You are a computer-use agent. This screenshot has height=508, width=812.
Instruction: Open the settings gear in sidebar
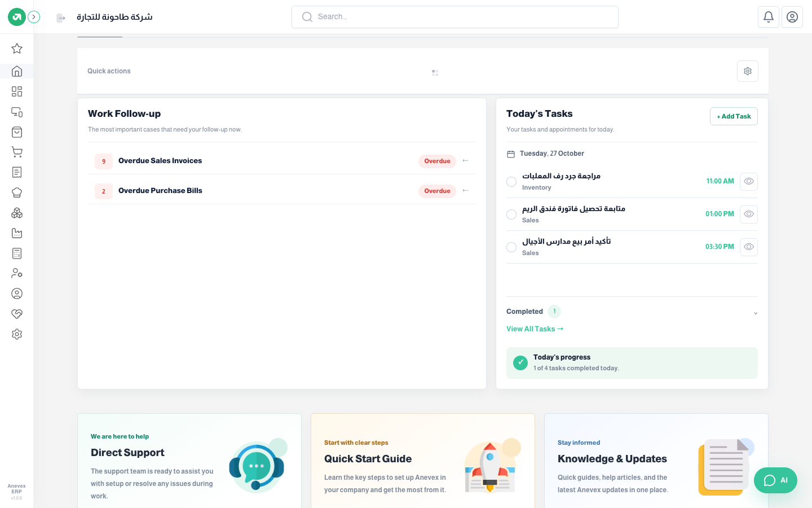click(x=17, y=334)
